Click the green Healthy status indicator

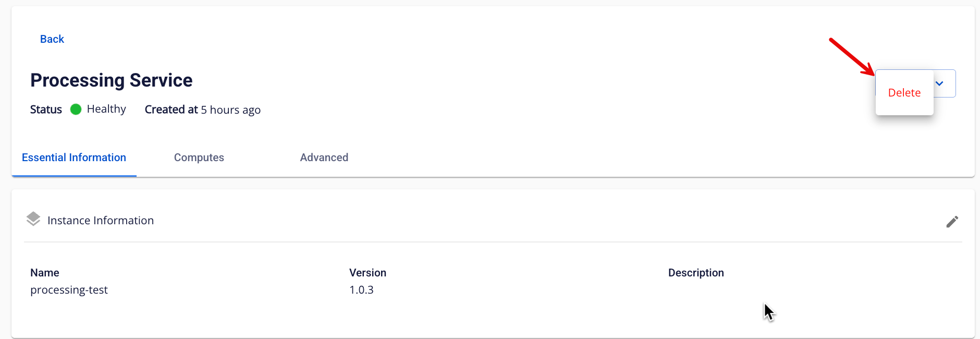(x=76, y=109)
